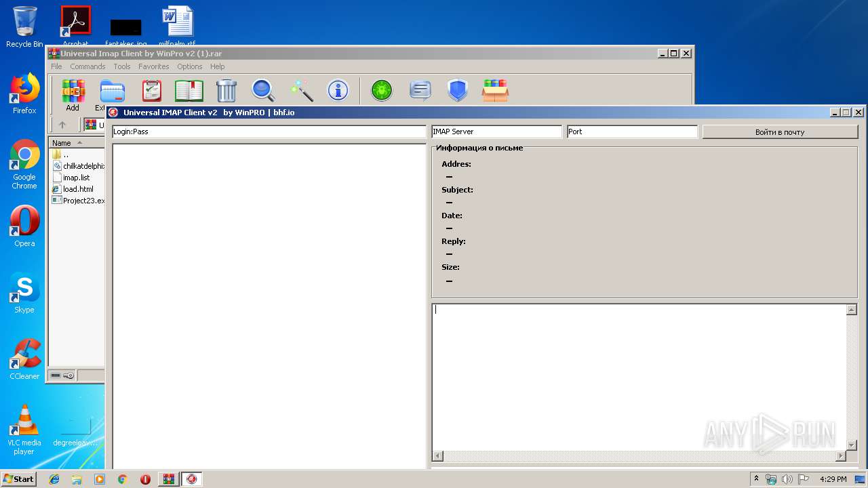Click the network tray icon
Image resolution: width=868 pixels, height=488 pixels.
(771, 479)
